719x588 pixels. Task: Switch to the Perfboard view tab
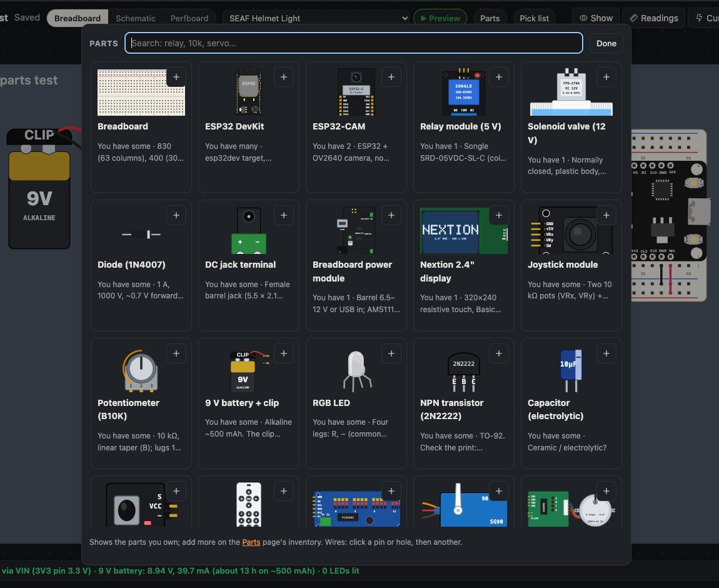(x=189, y=18)
